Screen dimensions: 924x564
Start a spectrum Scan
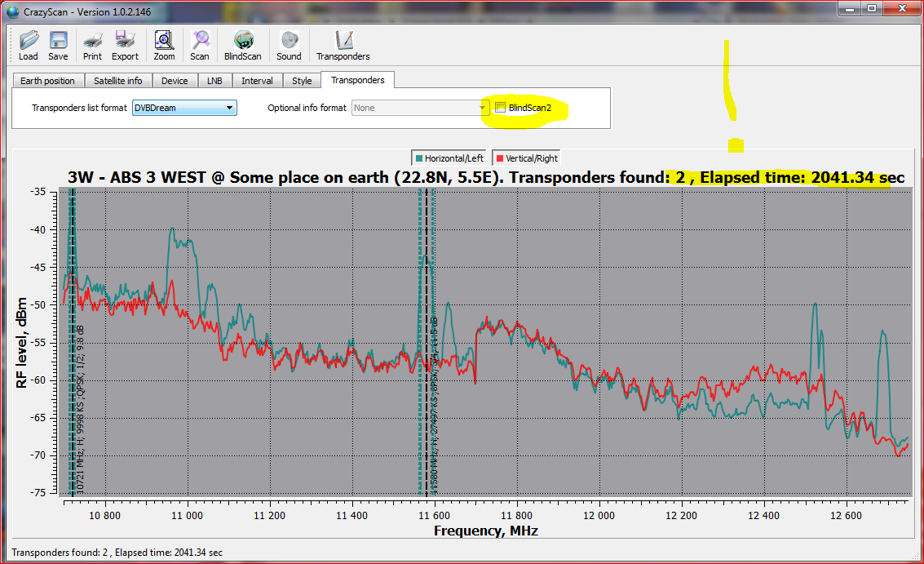[x=200, y=40]
